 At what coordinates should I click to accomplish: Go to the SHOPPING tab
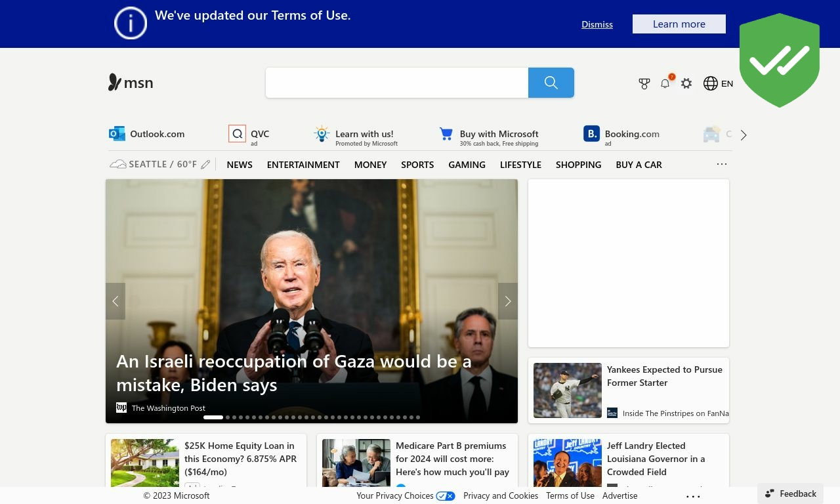(578, 165)
